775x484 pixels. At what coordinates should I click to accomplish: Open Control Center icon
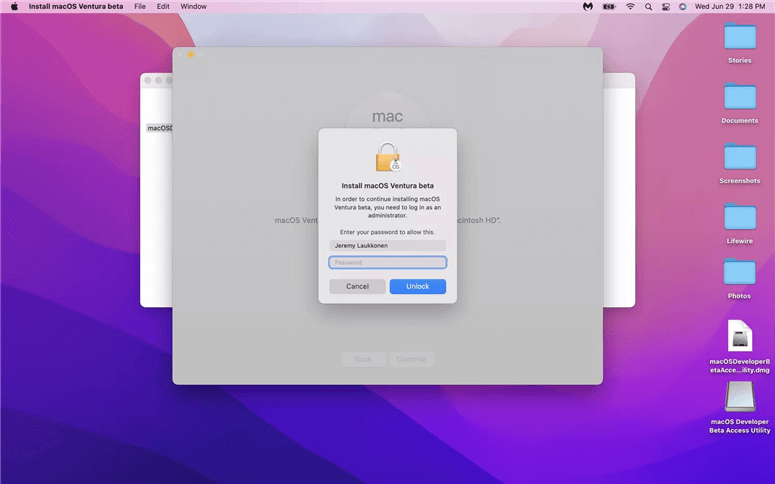coord(666,6)
